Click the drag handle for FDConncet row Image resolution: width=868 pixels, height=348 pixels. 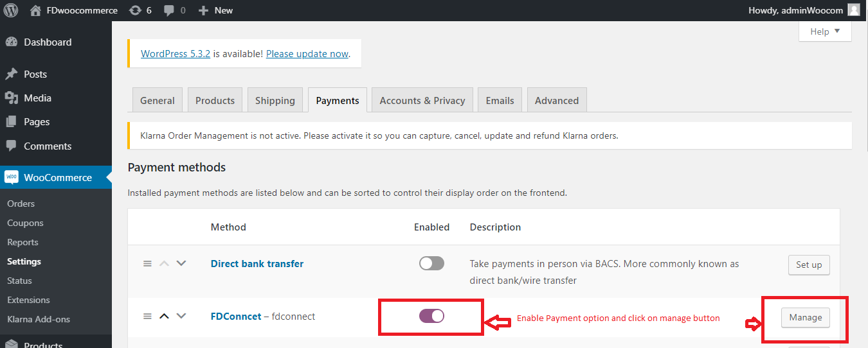point(147,316)
